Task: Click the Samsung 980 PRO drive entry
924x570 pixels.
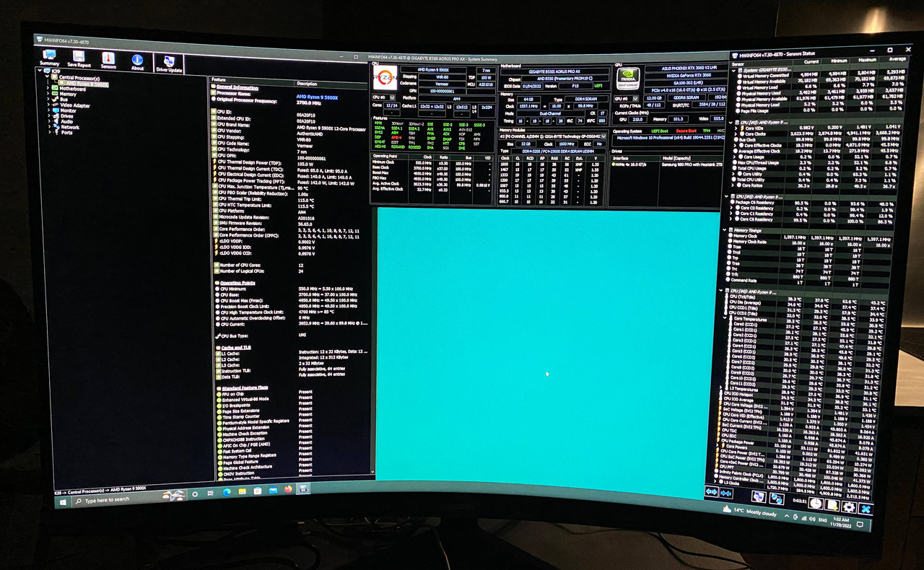Action: pos(691,165)
